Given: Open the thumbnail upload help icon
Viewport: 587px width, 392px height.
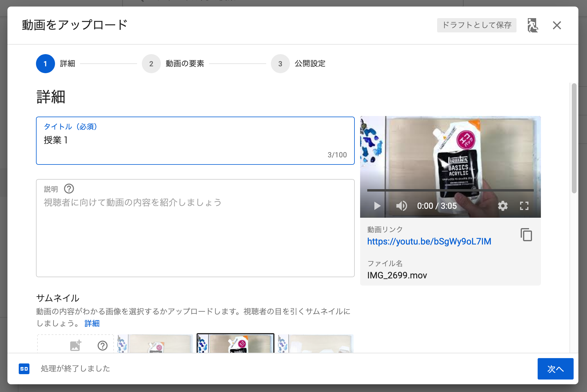Looking at the screenshot, I should [x=103, y=346].
